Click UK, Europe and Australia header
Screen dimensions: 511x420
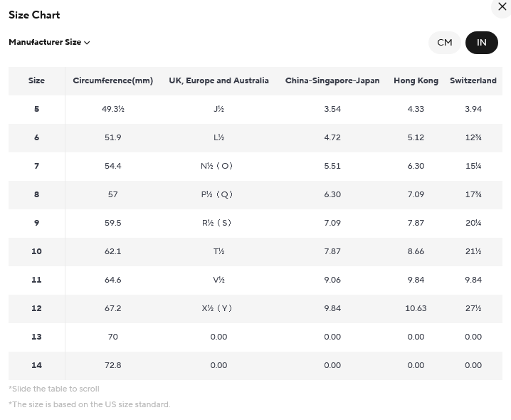coord(218,80)
